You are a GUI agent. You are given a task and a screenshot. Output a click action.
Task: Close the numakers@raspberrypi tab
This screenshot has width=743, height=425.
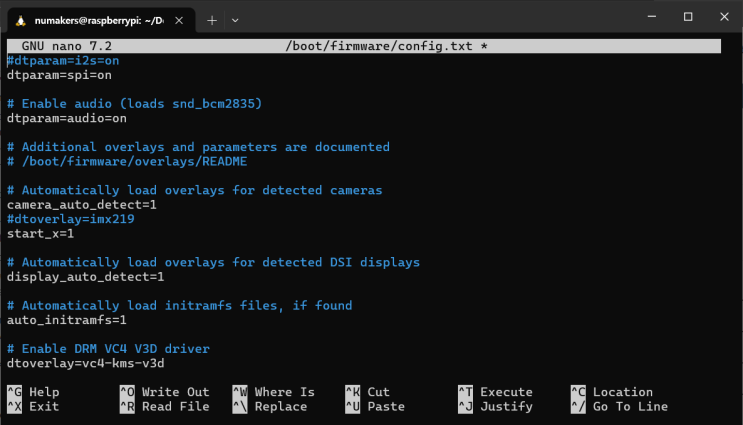[179, 20]
